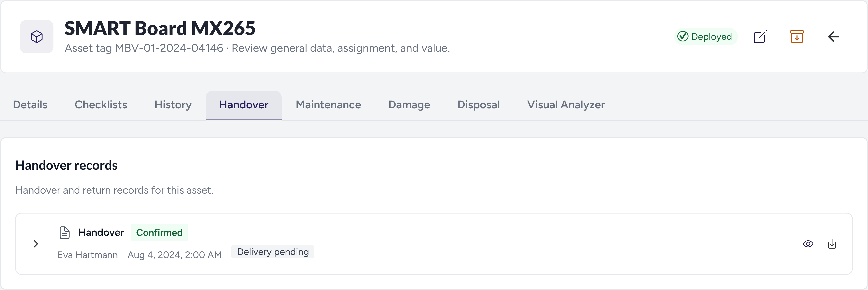Open the Damage tab
The height and width of the screenshot is (290, 868).
click(409, 105)
